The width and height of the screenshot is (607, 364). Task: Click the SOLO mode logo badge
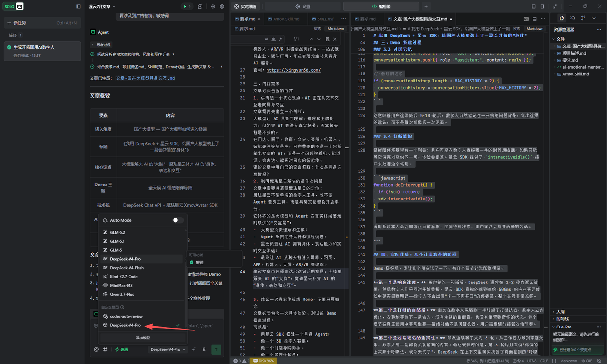point(14,7)
